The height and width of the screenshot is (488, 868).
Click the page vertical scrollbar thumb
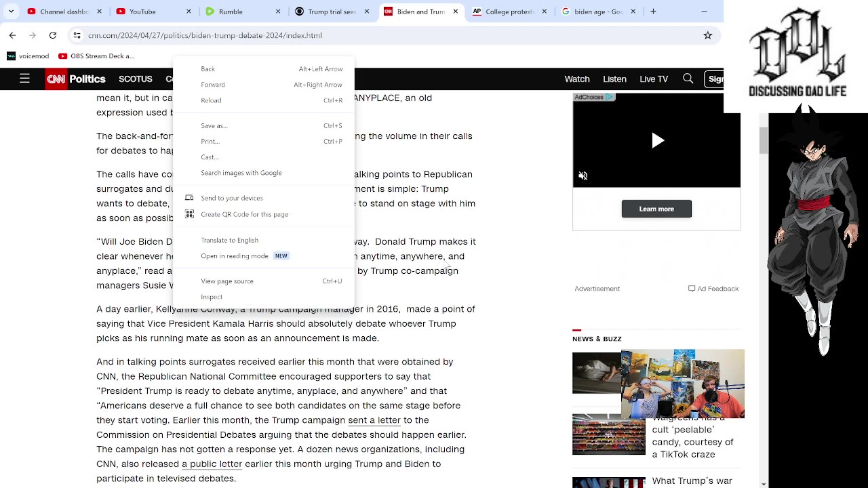[764, 140]
